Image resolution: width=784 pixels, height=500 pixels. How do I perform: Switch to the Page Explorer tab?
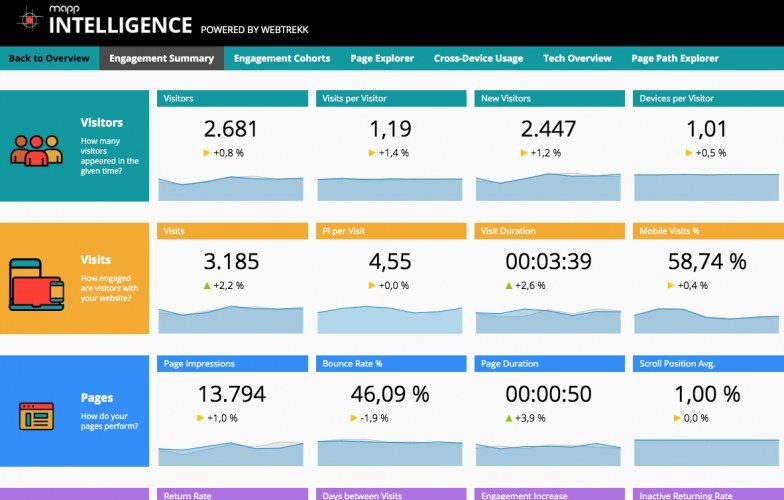[x=382, y=58]
